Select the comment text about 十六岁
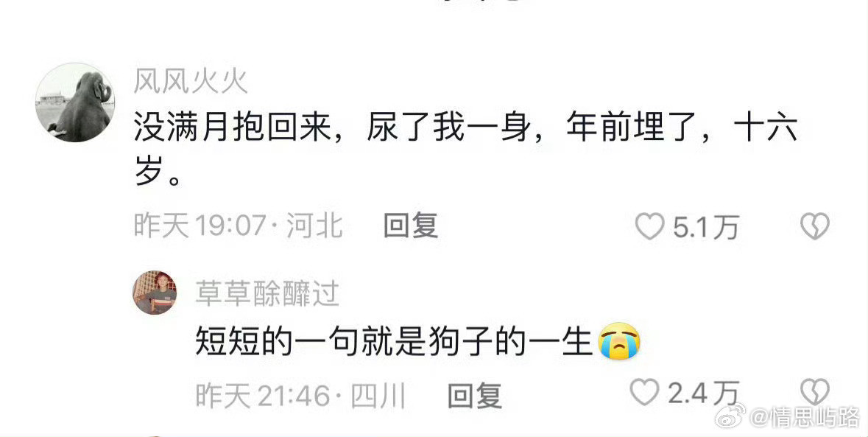 (x=465, y=150)
